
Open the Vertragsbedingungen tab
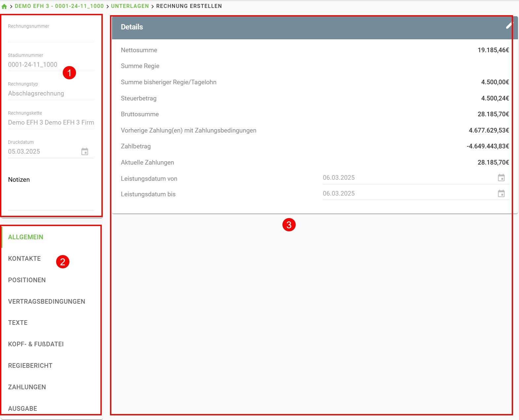point(47,301)
